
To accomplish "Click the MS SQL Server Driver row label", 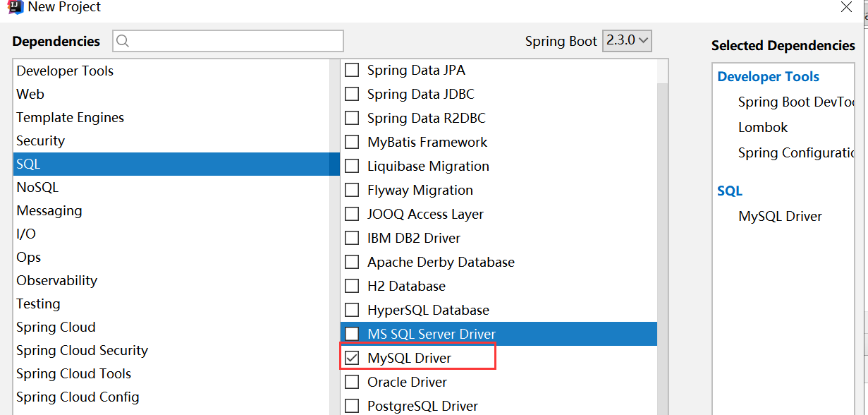I will click(432, 334).
